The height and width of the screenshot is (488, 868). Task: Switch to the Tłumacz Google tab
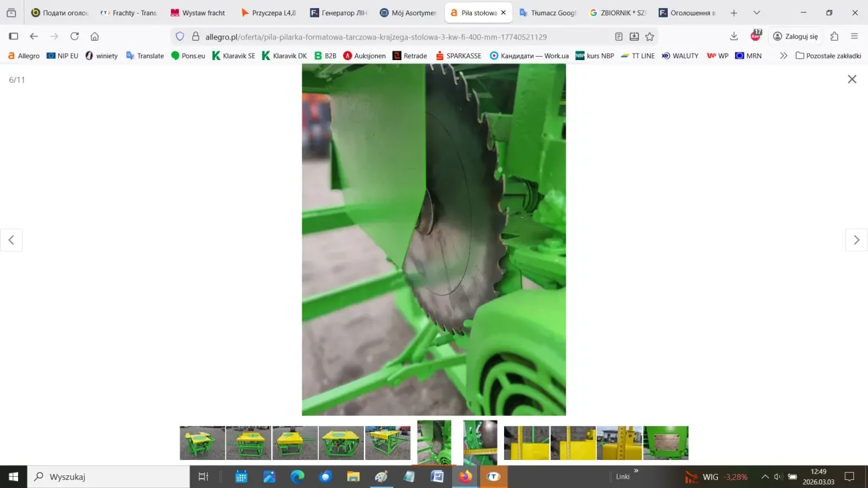[x=547, y=13]
